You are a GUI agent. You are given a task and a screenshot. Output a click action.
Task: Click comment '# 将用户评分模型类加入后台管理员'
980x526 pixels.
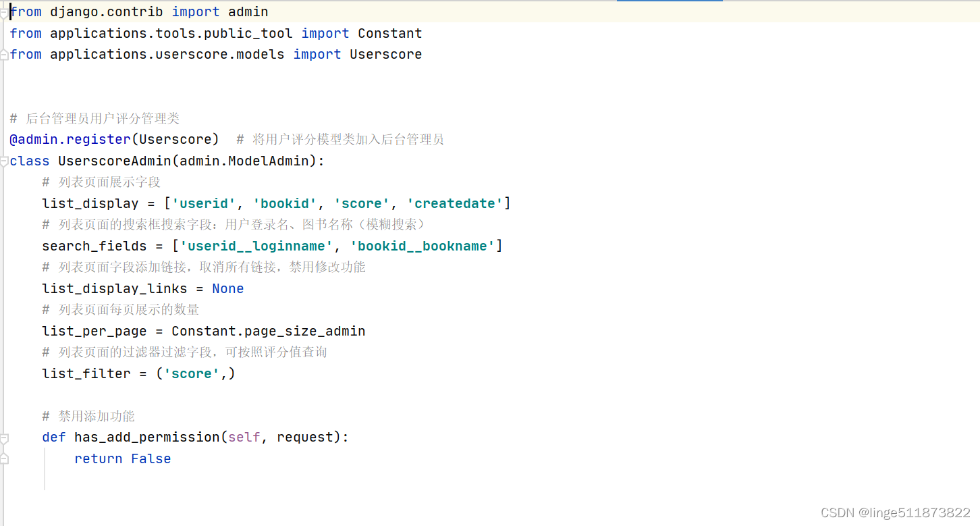click(340, 139)
